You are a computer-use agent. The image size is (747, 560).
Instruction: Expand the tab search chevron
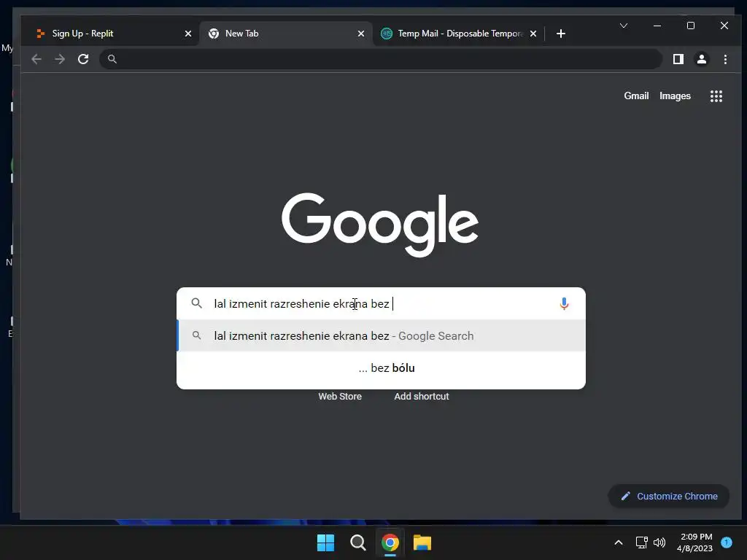click(x=624, y=26)
